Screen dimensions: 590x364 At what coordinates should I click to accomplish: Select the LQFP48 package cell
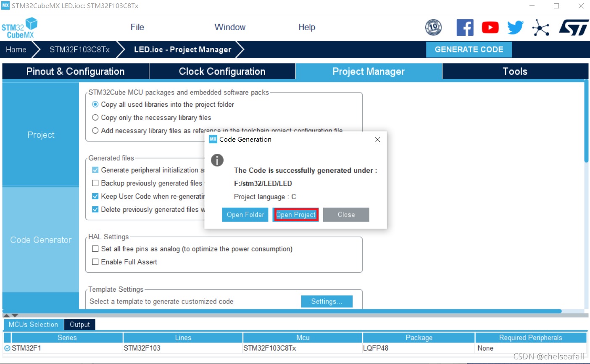click(419, 348)
